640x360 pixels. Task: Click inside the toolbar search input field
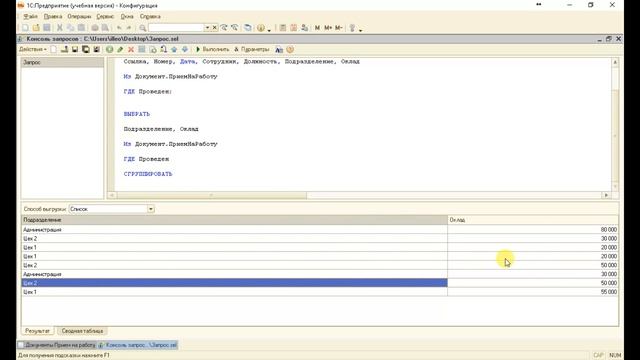pyautogui.click(x=176, y=28)
